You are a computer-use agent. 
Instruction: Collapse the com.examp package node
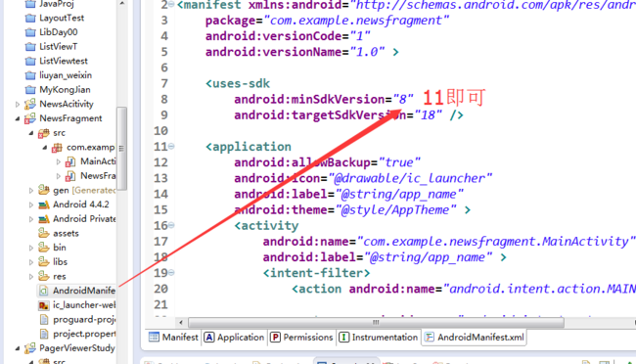tap(45, 148)
